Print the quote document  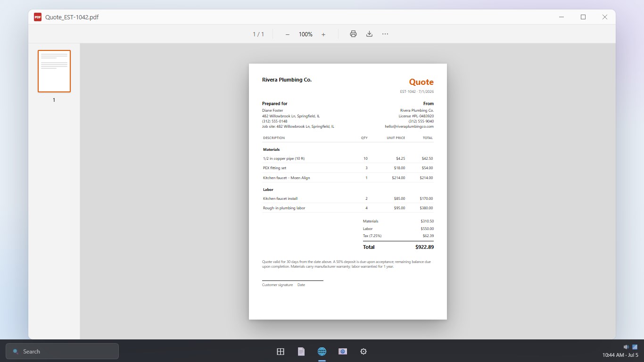353,34
